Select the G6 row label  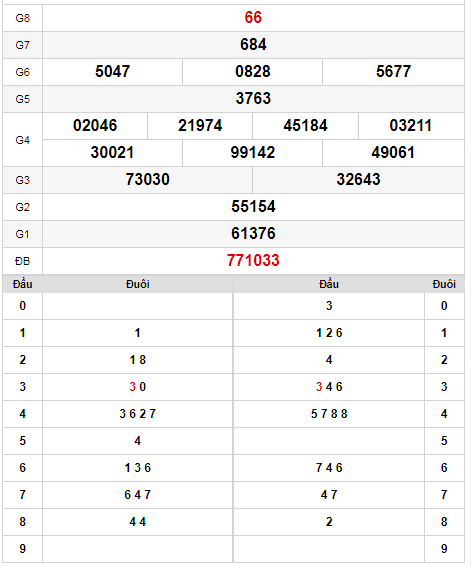pos(22,72)
